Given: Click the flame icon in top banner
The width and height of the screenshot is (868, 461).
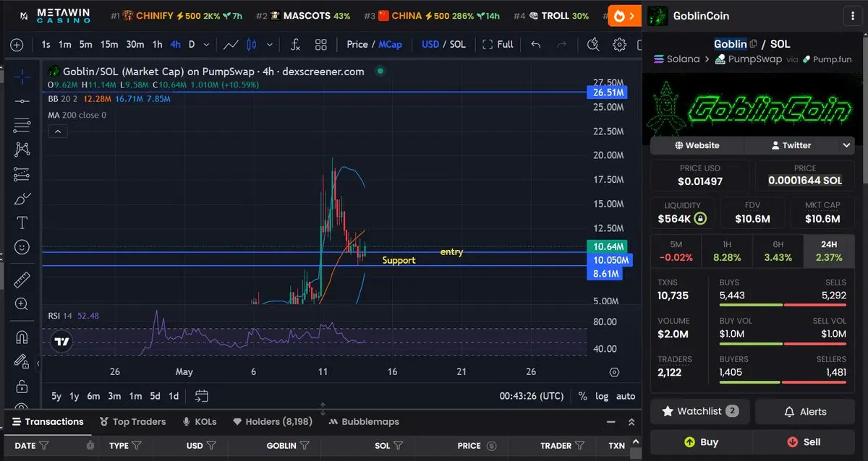Looking at the screenshot, I should tap(620, 15).
